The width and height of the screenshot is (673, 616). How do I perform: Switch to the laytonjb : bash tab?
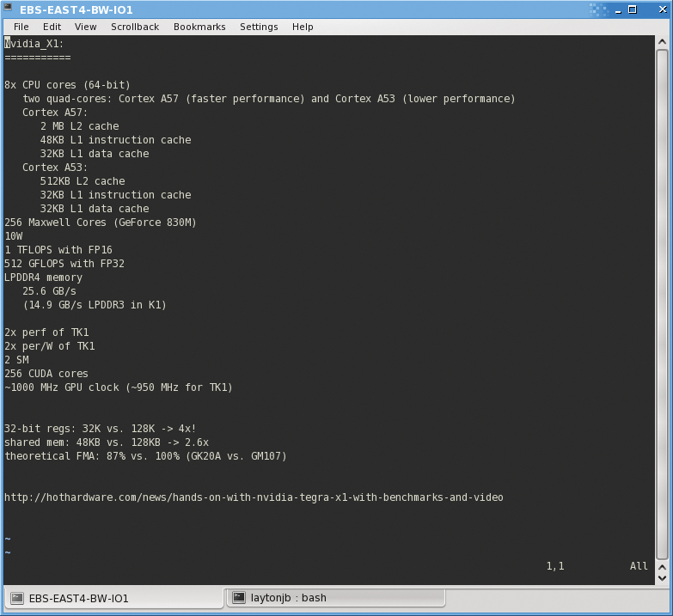[x=336, y=598]
